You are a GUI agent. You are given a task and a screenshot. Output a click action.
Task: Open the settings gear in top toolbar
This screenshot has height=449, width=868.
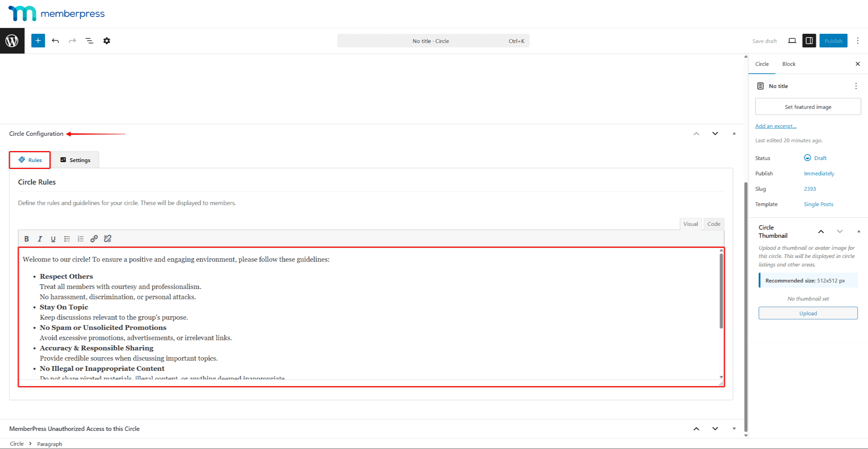[x=107, y=41]
